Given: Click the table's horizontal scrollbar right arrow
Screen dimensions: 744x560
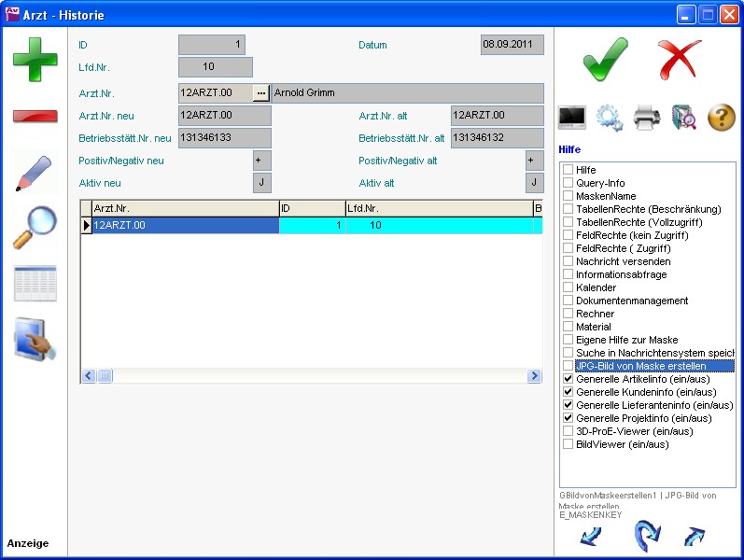Looking at the screenshot, I should (x=535, y=376).
